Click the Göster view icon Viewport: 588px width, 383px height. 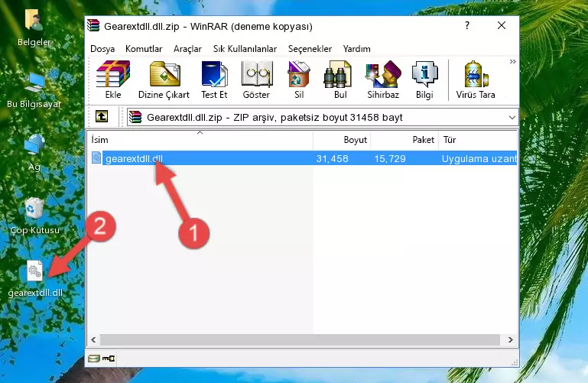[256, 80]
